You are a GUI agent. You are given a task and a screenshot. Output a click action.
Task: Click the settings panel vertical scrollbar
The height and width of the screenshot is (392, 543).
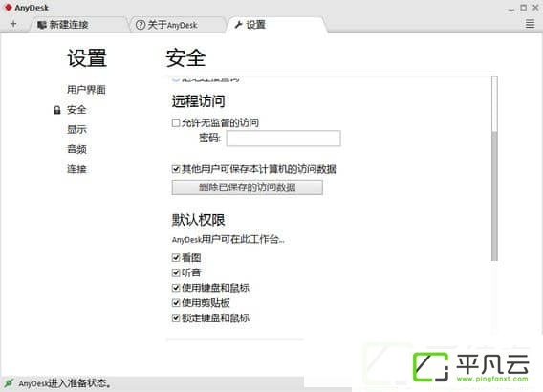click(494, 168)
